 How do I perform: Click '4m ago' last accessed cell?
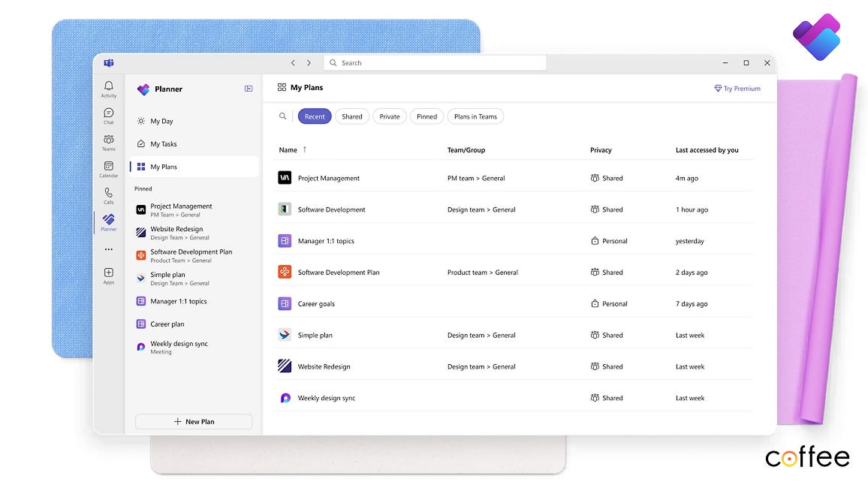click(686, 178)
